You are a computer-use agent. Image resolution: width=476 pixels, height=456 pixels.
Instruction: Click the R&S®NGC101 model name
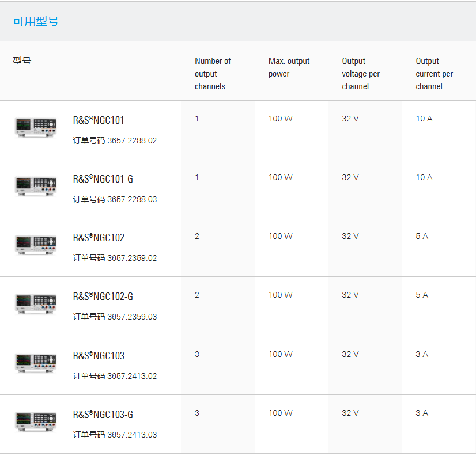point(99,120)
